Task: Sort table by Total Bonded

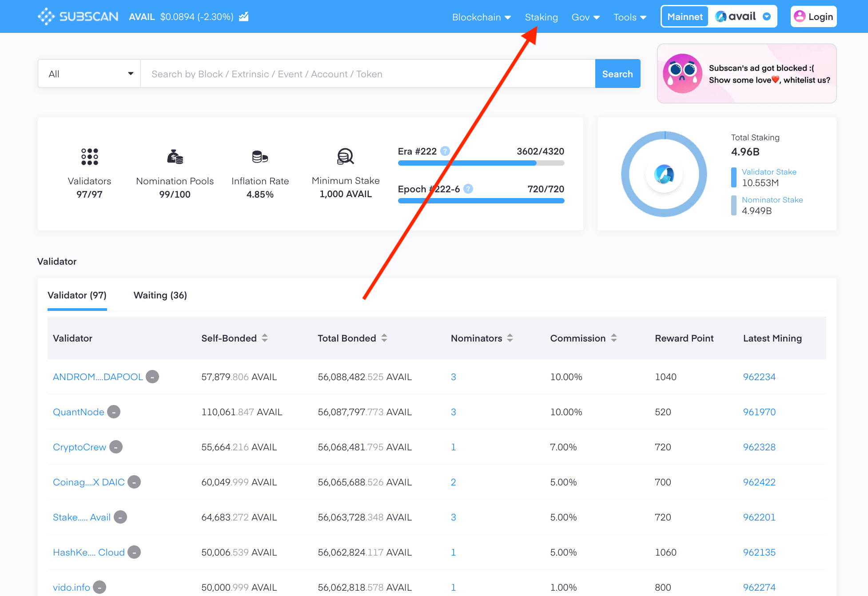Action: point(384,338)
